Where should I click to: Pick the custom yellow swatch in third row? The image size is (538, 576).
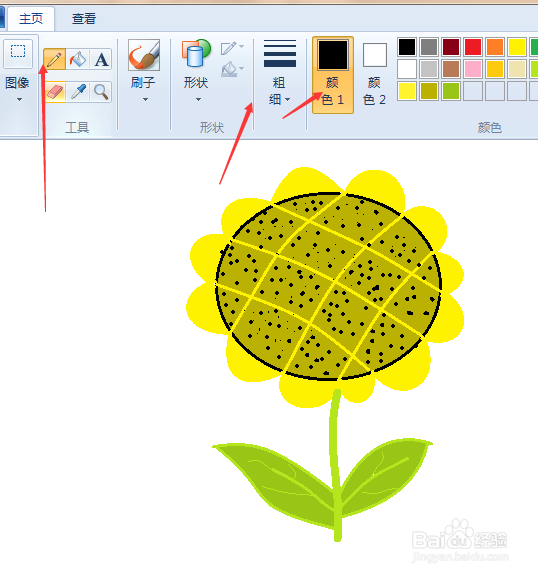407,91
